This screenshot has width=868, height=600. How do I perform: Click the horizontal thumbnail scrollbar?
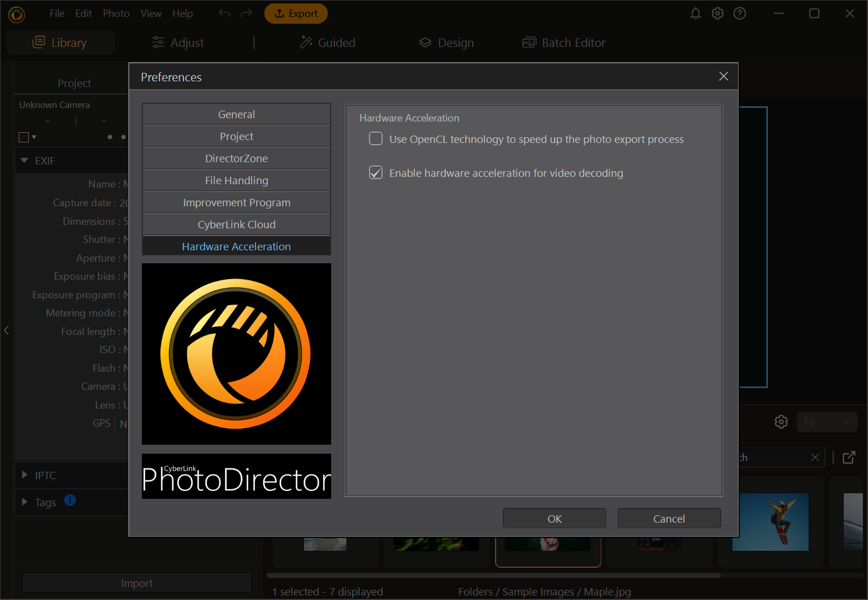click(493, 576)
